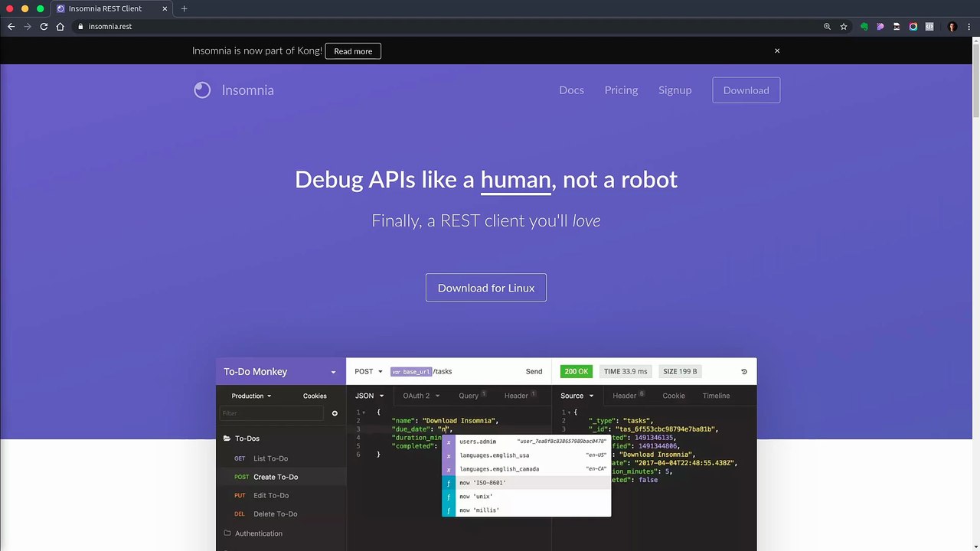980x551 pixels.
Task: Click the var base_url tag in URL
Action: click(x=411, y=372)
